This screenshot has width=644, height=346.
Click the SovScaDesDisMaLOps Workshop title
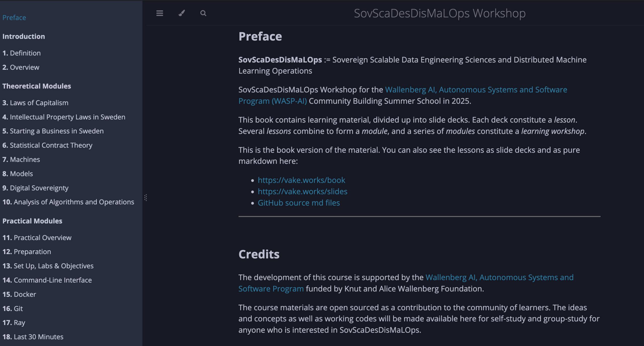point(439,13)
